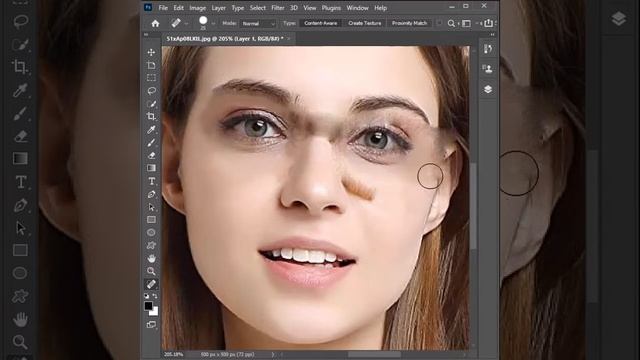640x360 pixels.
Task: Go to the Home screen
Action: (x=155, y=24)
